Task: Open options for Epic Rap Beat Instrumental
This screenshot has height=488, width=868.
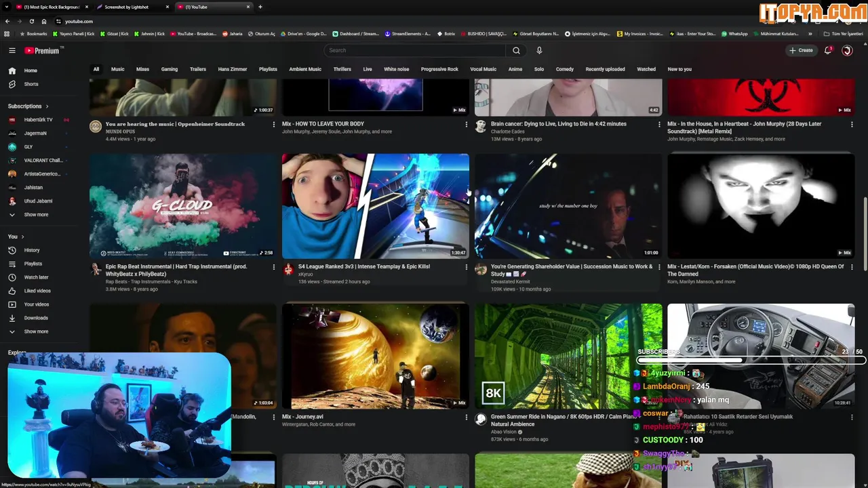Action: click(274, 267)
